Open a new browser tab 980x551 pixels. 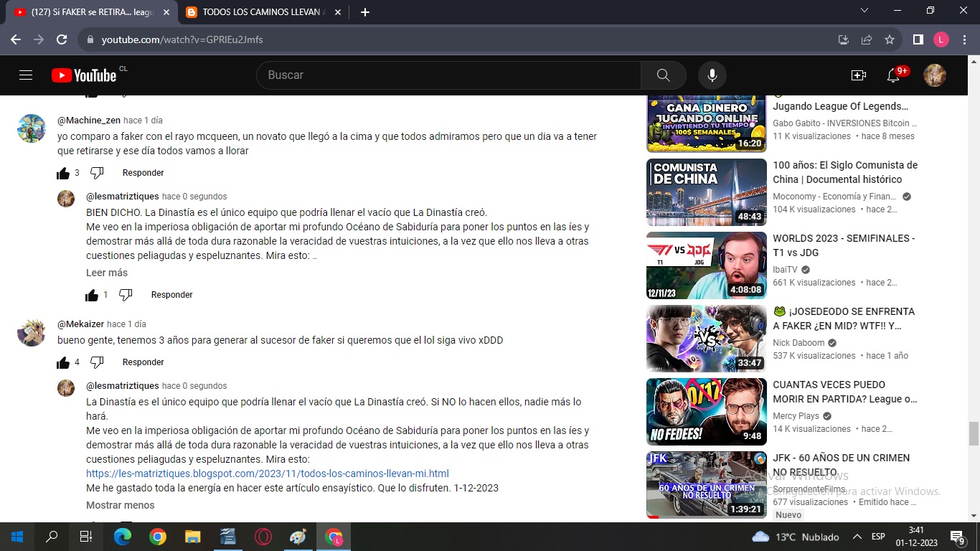tap(365, 12)
